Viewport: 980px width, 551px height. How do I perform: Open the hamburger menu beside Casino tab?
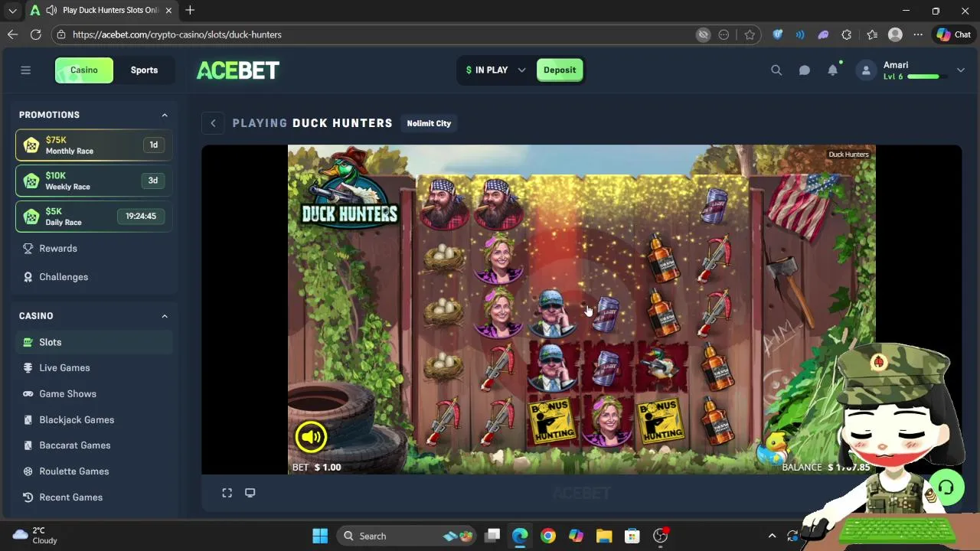[25, 70]
